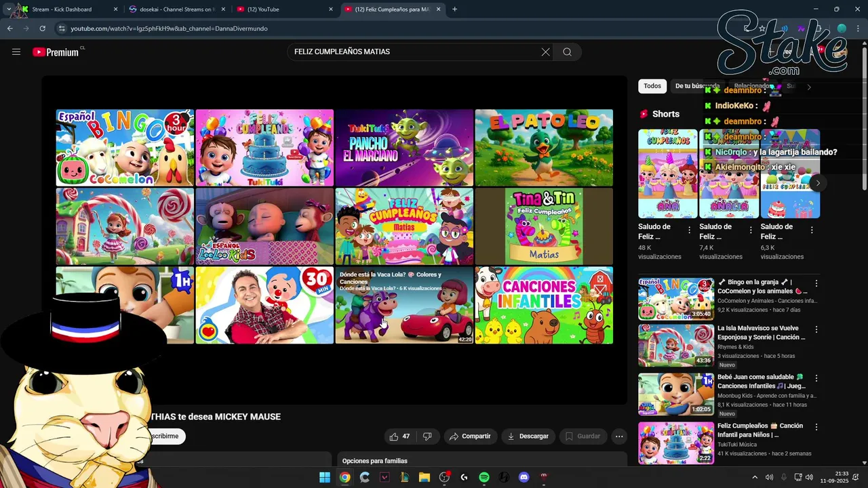The width and height of the screenshot is (868, 488).
Task: Open options for Bebé Juan video
Action: [816, 378]
